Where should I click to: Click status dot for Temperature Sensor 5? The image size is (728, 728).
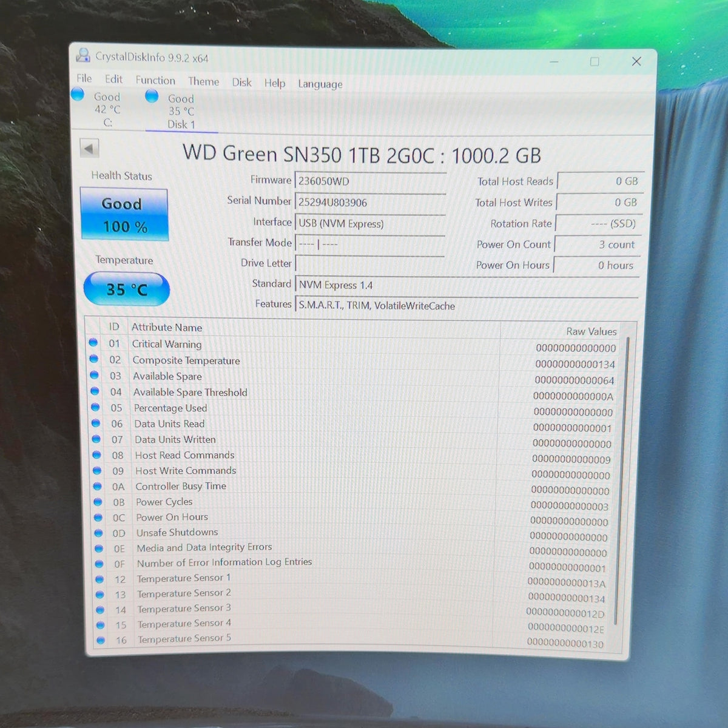point(101,640)
